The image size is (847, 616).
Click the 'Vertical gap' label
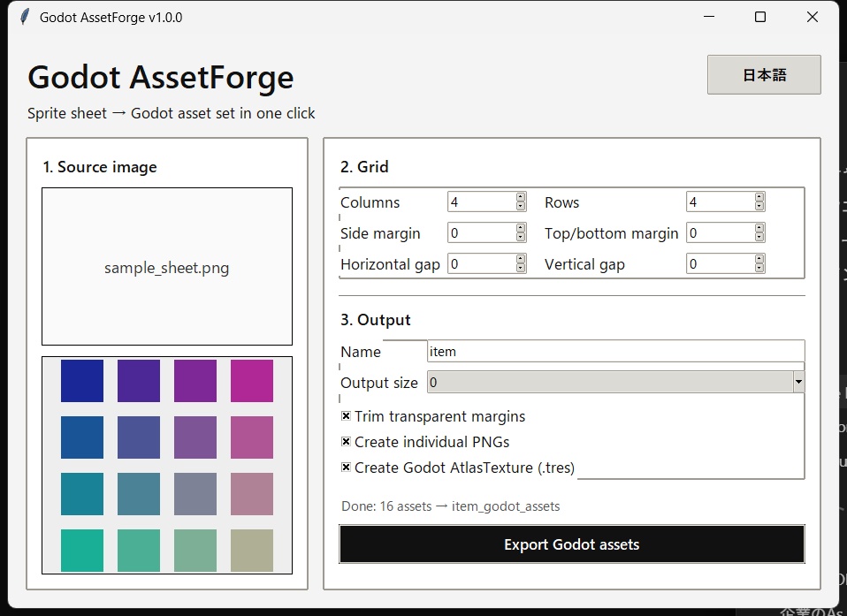click(x=584, y=264)
